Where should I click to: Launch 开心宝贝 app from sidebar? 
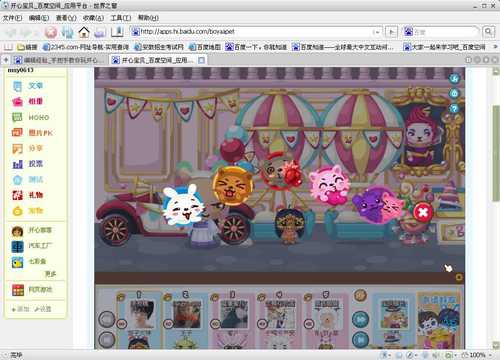pos(32,230)
